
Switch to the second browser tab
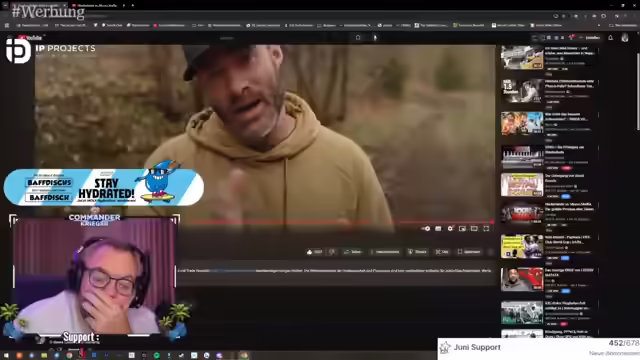click(97, 6)
